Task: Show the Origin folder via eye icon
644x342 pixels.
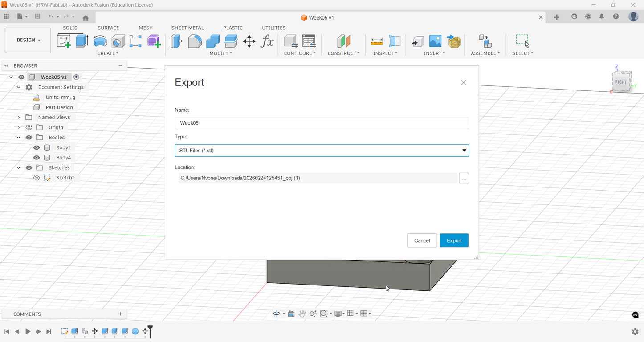Action: point(29,127)
